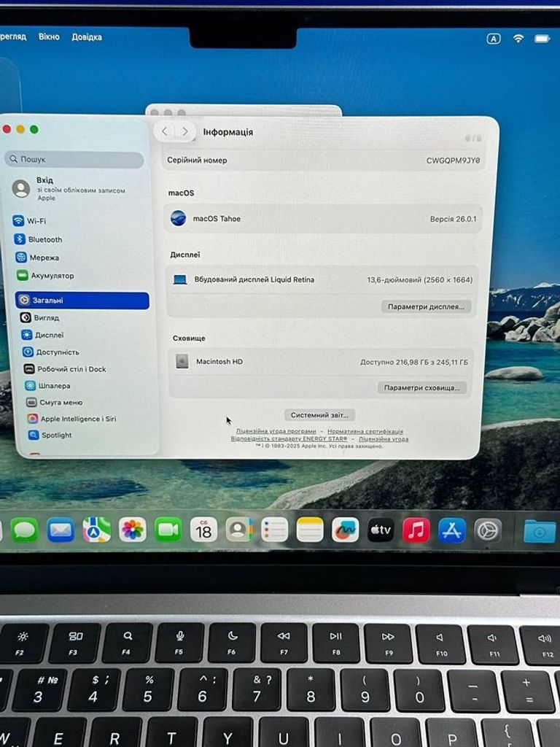Click battery status icon in menu bar

coord(542,39)
